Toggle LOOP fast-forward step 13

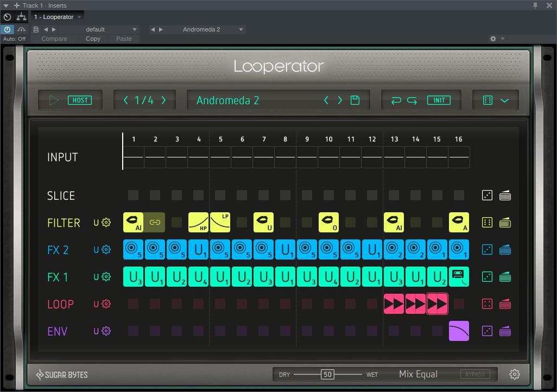(394, 304)
